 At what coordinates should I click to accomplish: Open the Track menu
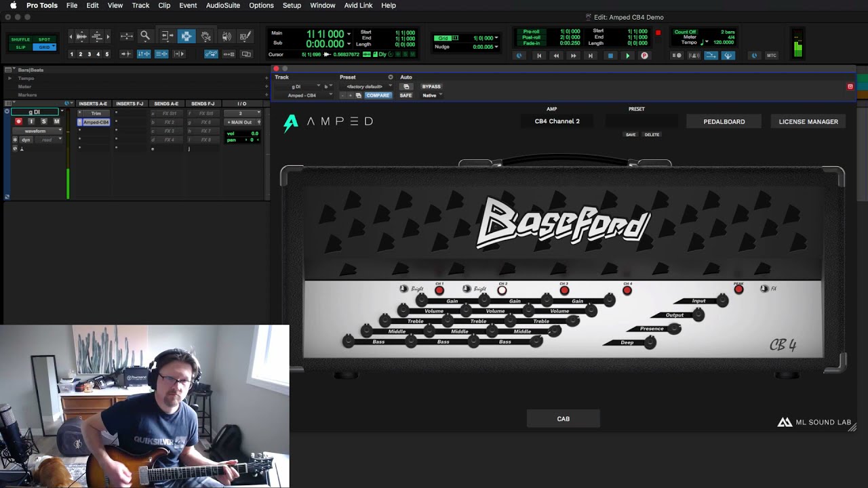[140, 5]
